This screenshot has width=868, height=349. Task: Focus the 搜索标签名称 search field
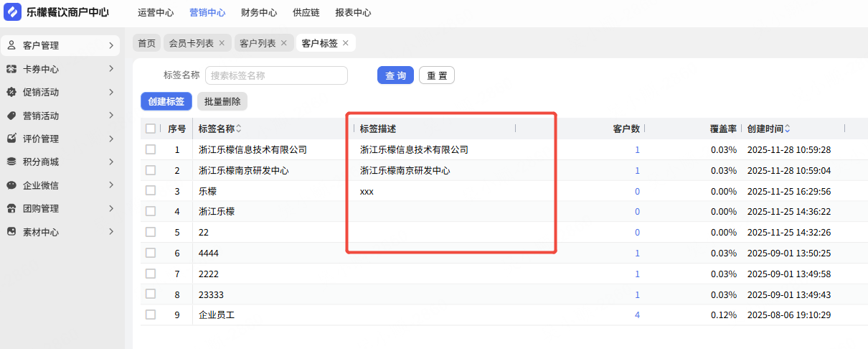[x=276, y=75]
